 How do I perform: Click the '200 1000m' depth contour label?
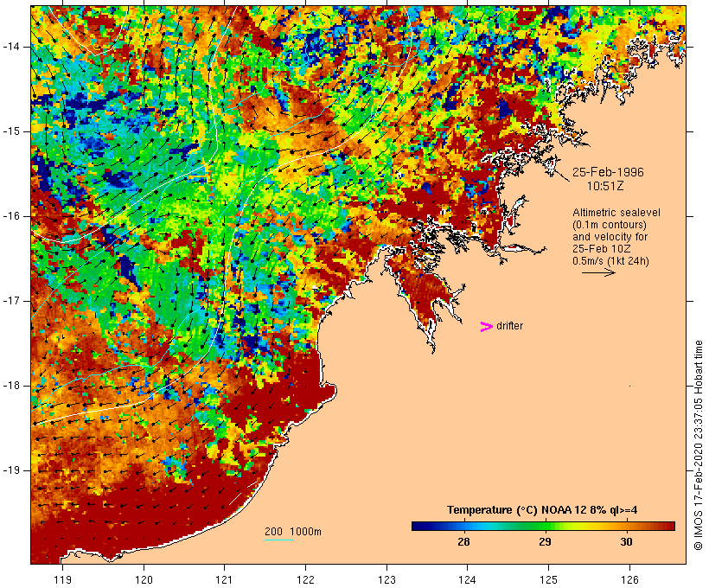pos(293,532)
